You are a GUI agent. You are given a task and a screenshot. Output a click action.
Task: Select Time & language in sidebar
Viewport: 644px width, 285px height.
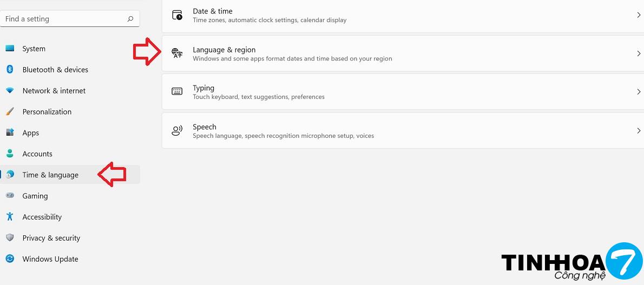pyautogui.click(x=50, y=175)
